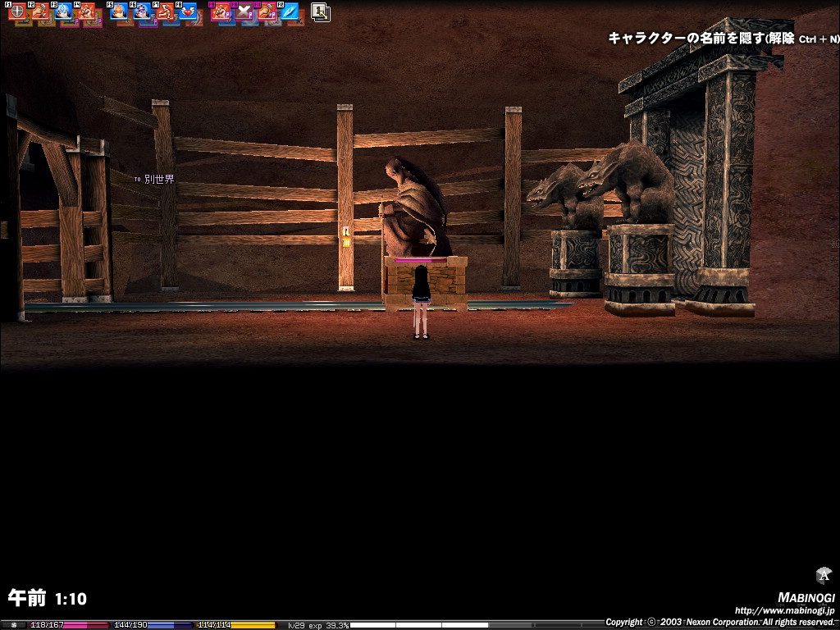
Task: Open the menu button left of HP bar
Action: tap(13, 625)
